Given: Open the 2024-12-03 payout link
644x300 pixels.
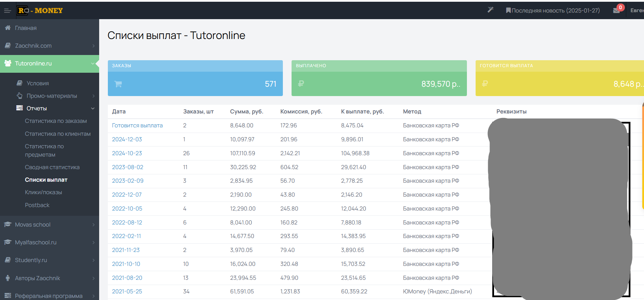Looking at the screenshot, I should coord(127,139).
